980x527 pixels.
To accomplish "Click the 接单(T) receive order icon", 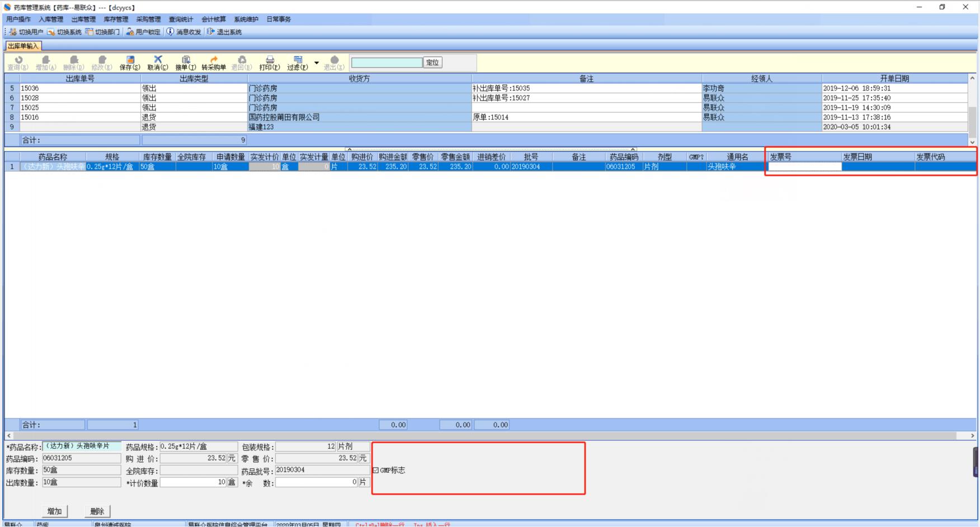I will [x=186, y=63].
